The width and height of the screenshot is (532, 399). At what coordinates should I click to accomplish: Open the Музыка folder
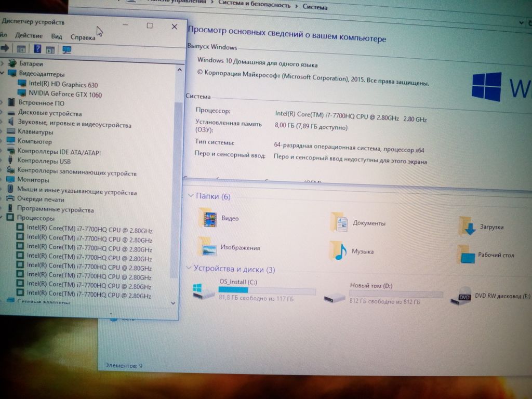340,251
